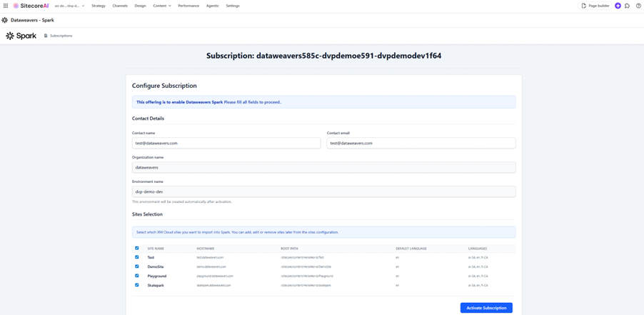Open the app launcher grid icon
The height and width of the screenshot is (315, 644).
(x=6, y=6)
